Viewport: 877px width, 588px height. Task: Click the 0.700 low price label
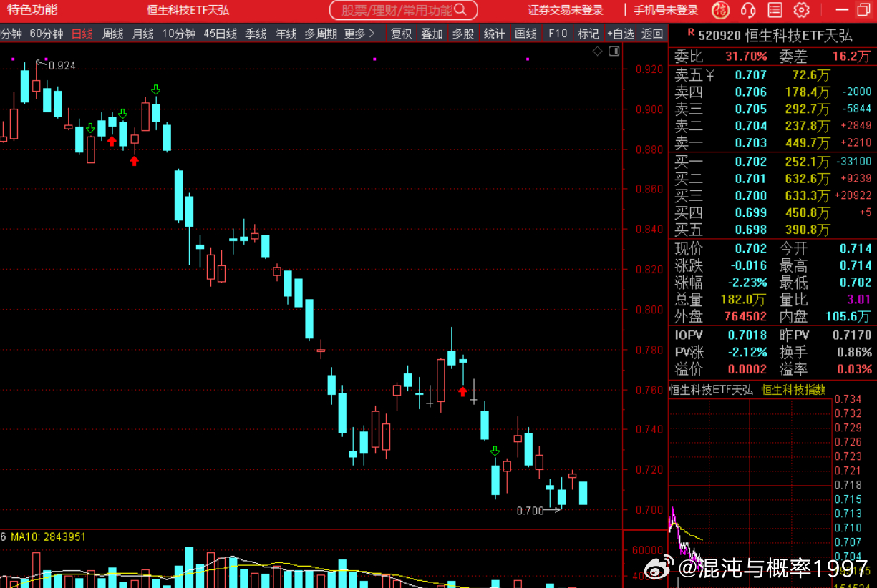(530, 511)
